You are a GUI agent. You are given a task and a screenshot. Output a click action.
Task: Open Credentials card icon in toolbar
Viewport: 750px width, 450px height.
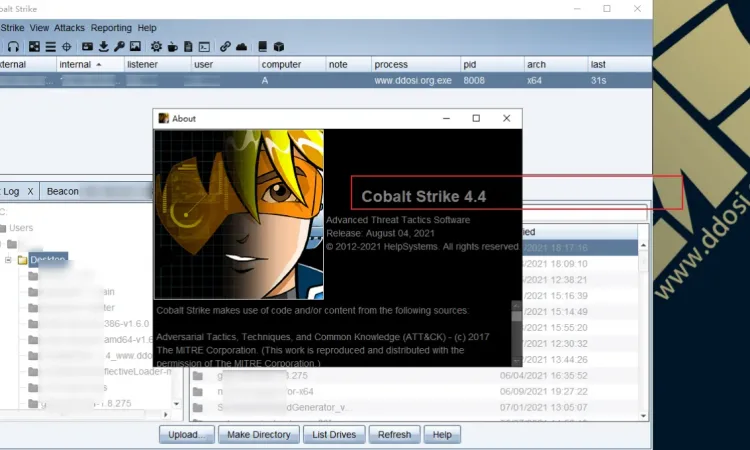87,46
